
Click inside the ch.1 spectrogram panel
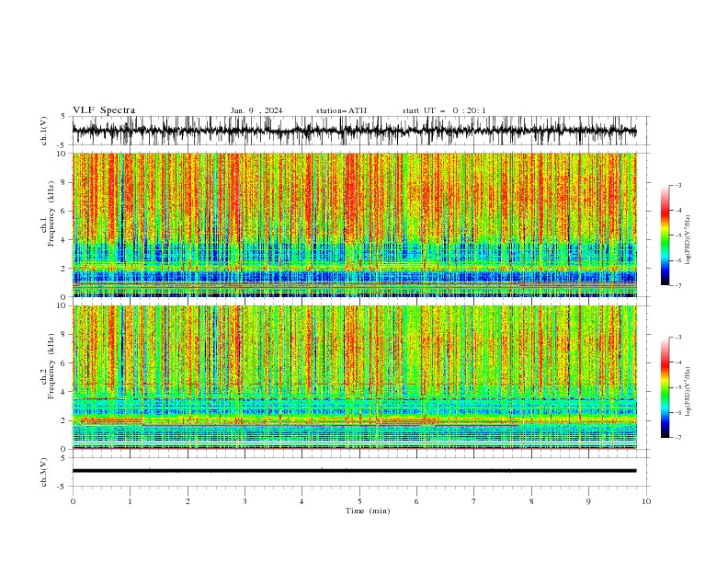[355, 224]
